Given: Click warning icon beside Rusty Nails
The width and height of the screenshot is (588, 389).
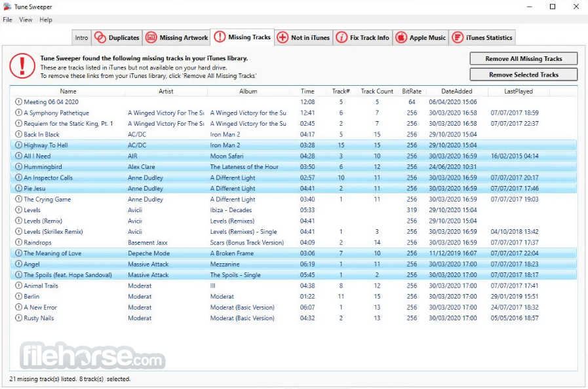Looking at the screenshot, I should pyautogui.click(x=18, y=318).
